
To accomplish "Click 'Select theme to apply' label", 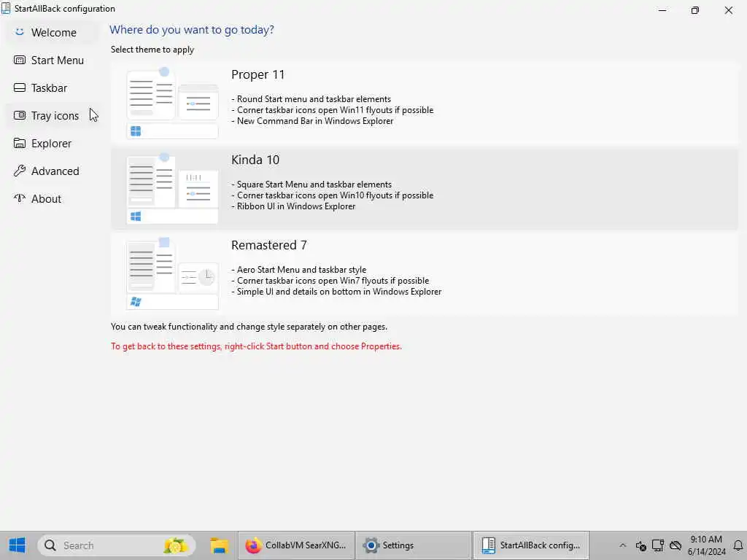I will tap(152, 50).
